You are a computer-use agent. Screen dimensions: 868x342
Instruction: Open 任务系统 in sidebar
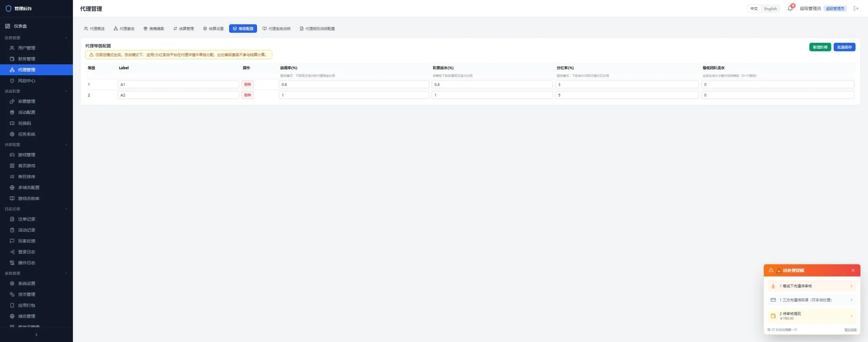pos(36,134)
